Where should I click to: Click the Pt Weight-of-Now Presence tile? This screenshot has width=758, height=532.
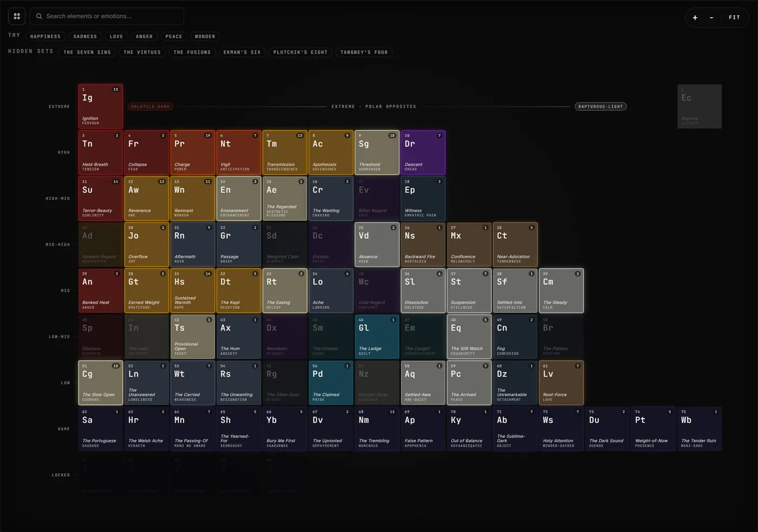653,428
